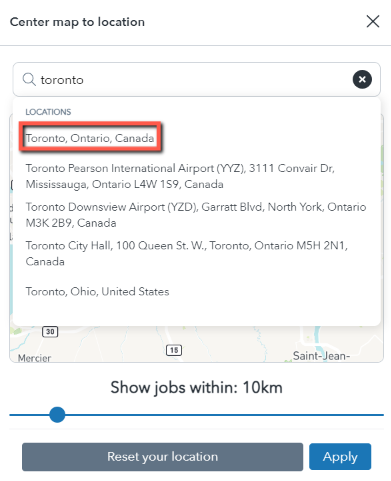Clear the toronto search text
Screen dimensions: 391x481
362,79
